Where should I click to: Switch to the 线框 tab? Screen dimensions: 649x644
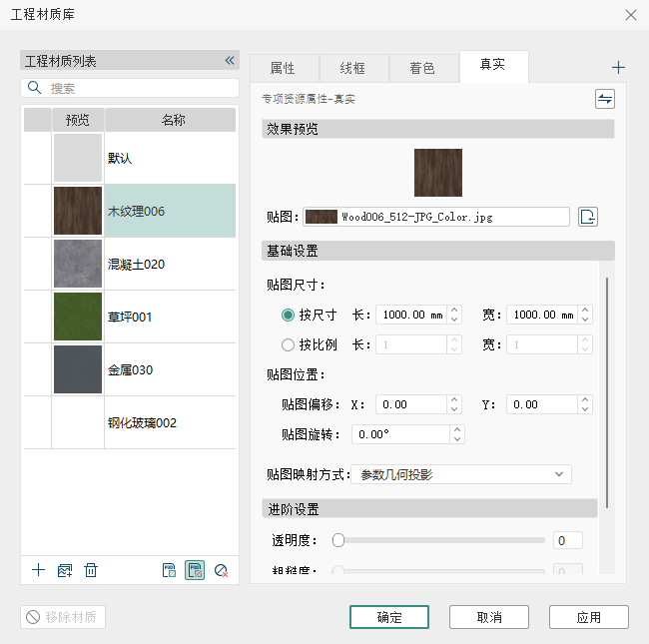(352, 68)
